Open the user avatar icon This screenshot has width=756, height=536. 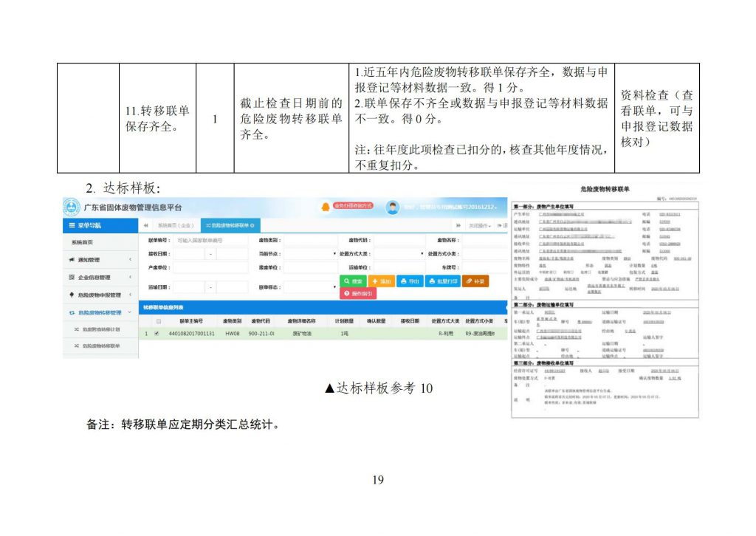click(x=393, y=207)
